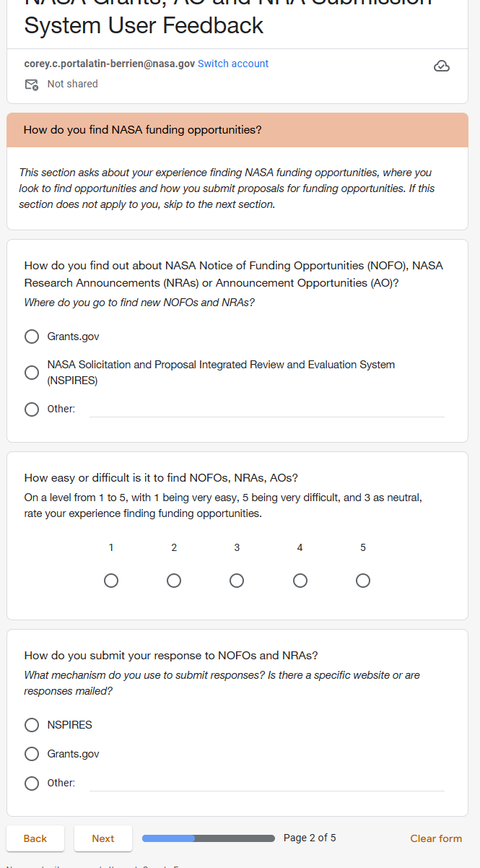This screenshot has width=480, height=868.
Task: Click Other text field for submission mechanism
Action: pos(266,783)
